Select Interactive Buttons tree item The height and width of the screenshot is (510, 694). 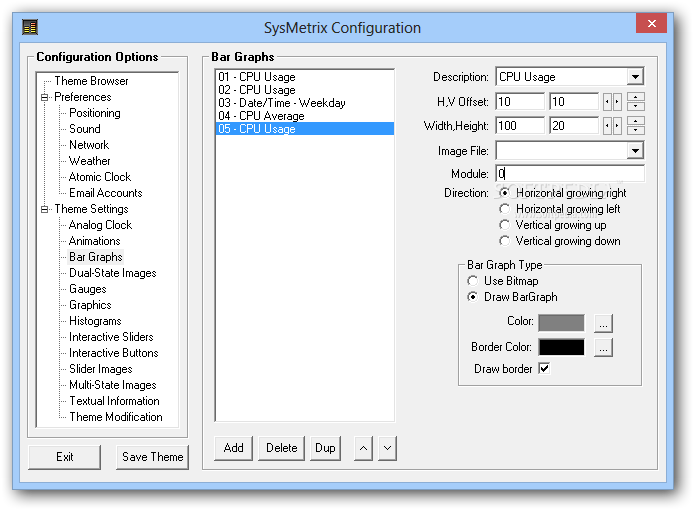tap(113, 353)
